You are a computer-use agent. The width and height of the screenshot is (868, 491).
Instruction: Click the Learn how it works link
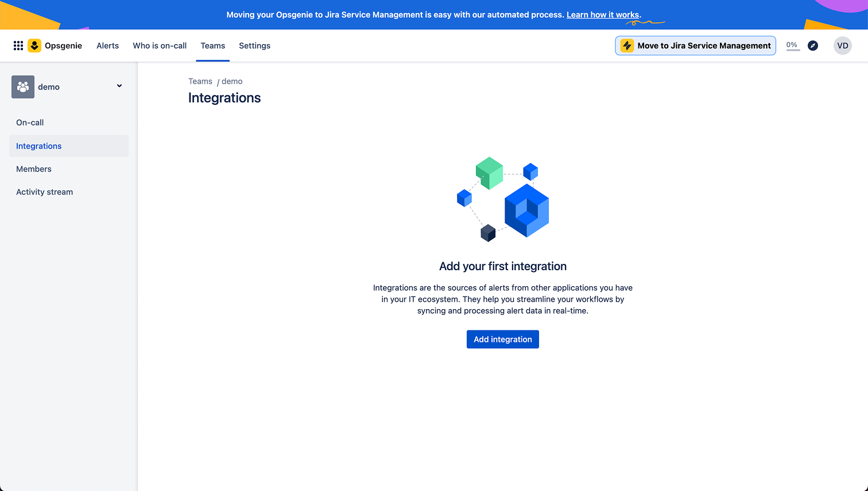603,15
